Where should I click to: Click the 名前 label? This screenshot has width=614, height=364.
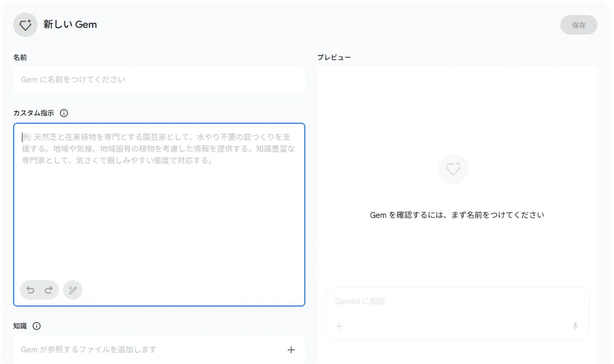[20, 58]
